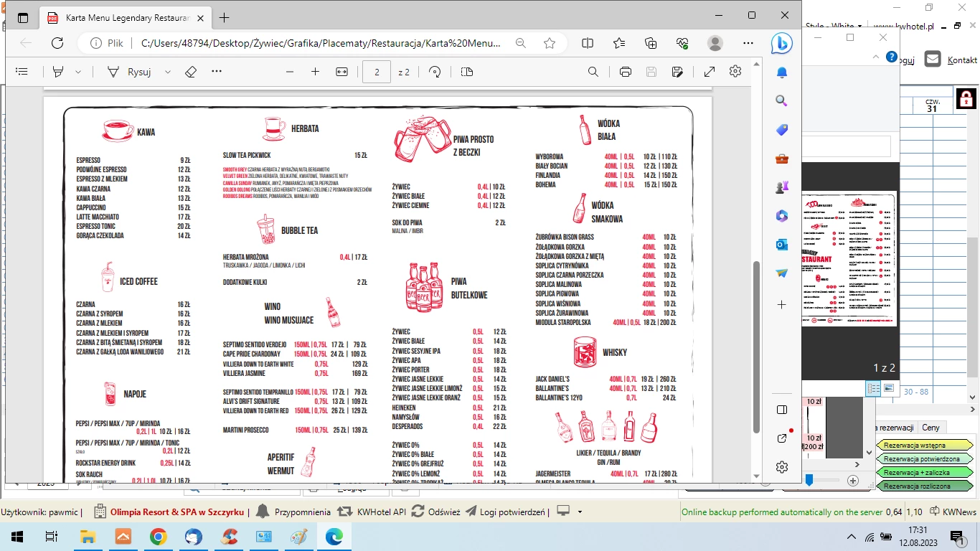Open the help question mark icon

point(892,57)
